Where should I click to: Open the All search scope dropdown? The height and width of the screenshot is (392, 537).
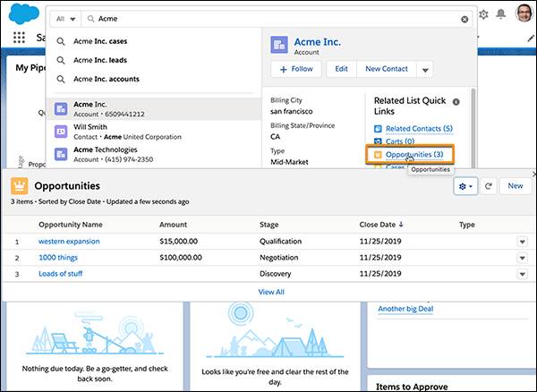click(x=65, y=19)
